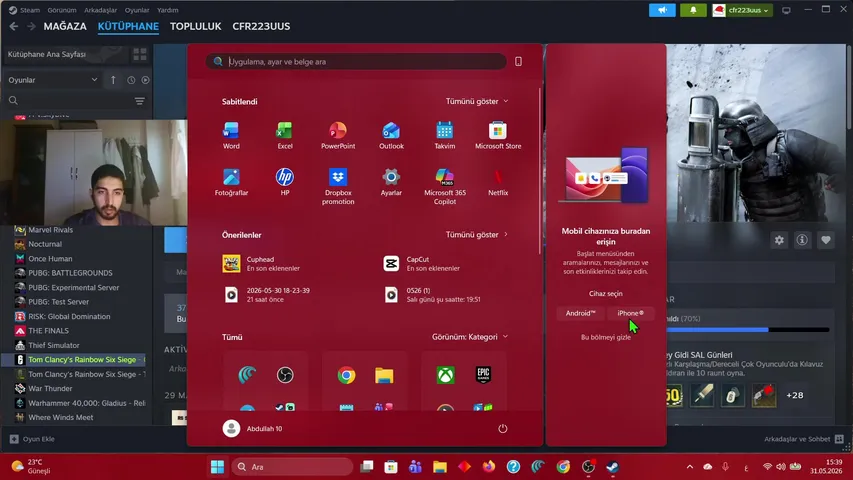Open Ayarlar settings app
853x480 pixels.
point(391,182)
